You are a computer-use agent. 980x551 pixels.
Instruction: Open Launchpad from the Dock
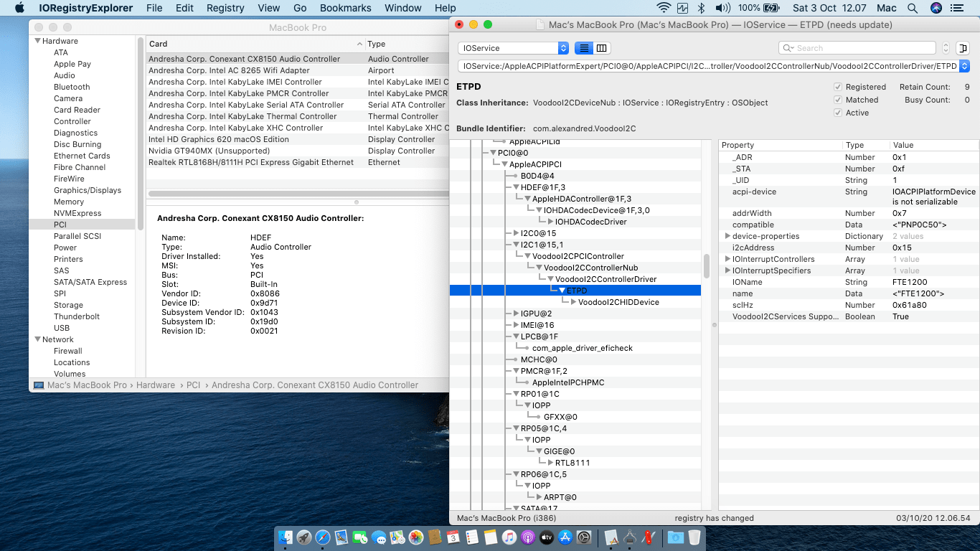tap(304, 537)
